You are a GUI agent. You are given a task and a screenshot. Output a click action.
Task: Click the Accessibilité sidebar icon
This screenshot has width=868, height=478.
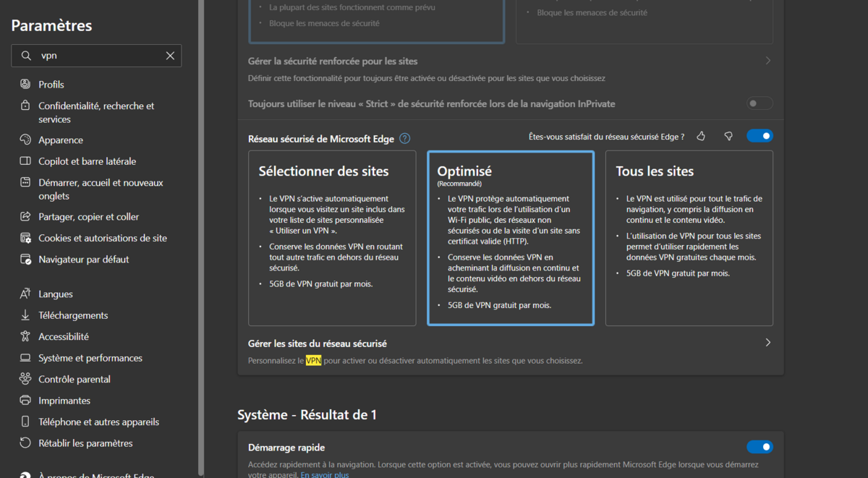pos(25,337)
